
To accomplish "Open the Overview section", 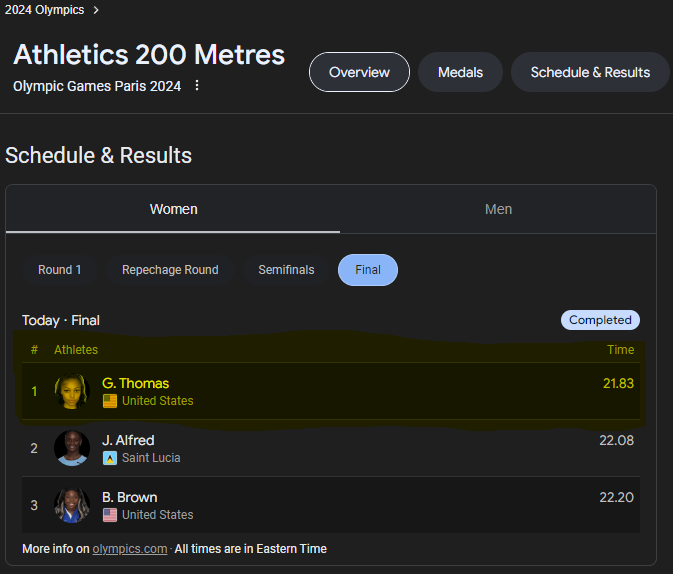I will (359, 72).
